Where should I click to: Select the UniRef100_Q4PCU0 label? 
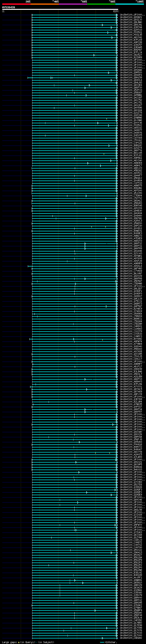[131, 226]
